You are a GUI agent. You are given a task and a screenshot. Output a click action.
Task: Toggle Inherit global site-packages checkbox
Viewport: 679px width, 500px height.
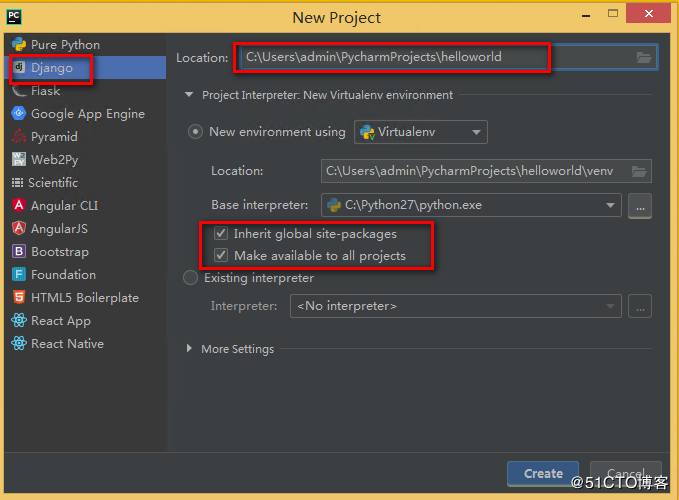tap(221, 233)
